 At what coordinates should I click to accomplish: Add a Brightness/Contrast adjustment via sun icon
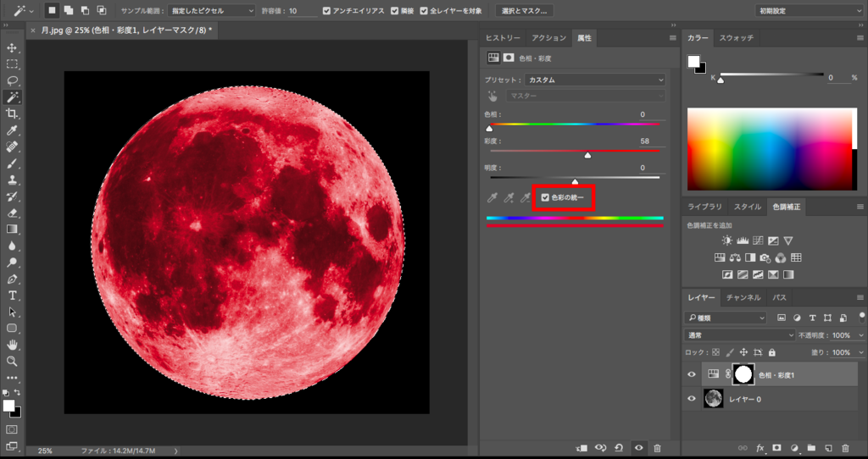click(x=726, y=241)
